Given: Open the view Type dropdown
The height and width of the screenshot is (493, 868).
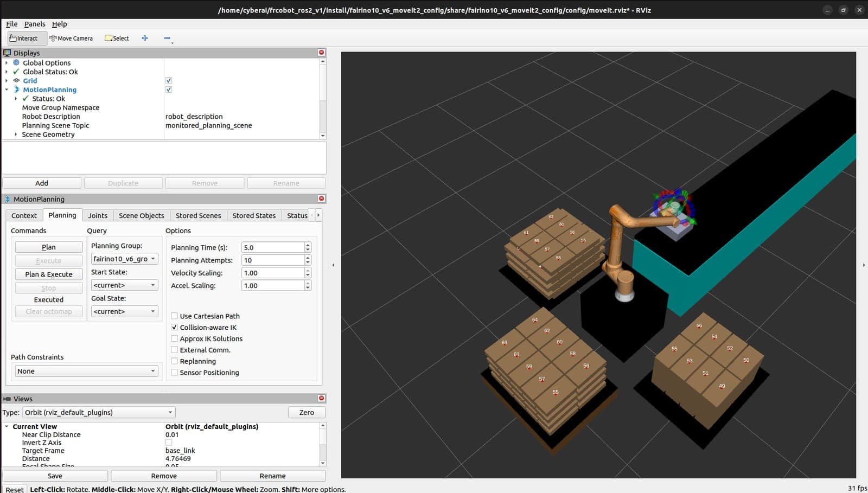Looking at the screenshot, I should tap(99, 412).
